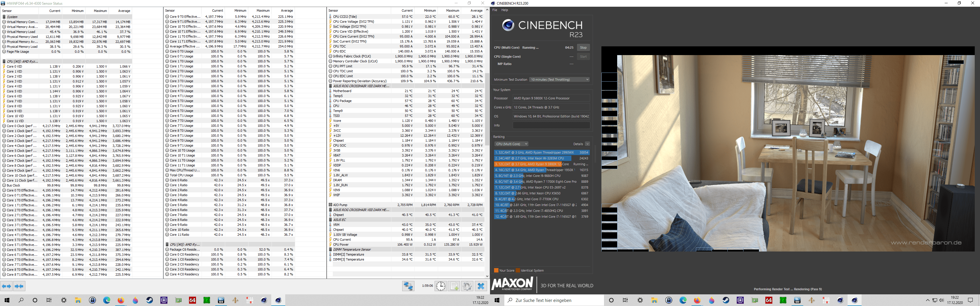Open the CPU (Multi Core) ranking dropdown

[x=511, y=144]
